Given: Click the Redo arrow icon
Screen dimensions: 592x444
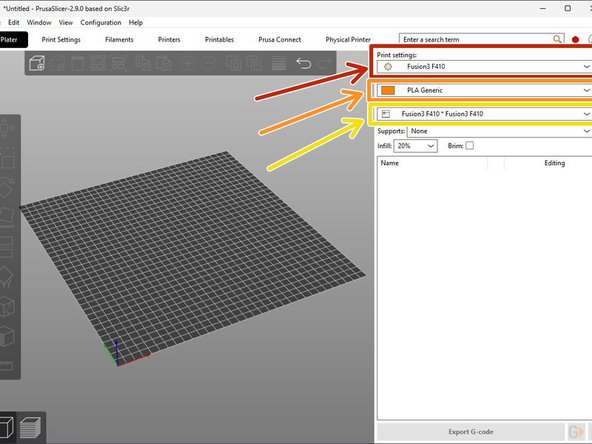Looking at the screenshot, I should (x=324, y=63).
